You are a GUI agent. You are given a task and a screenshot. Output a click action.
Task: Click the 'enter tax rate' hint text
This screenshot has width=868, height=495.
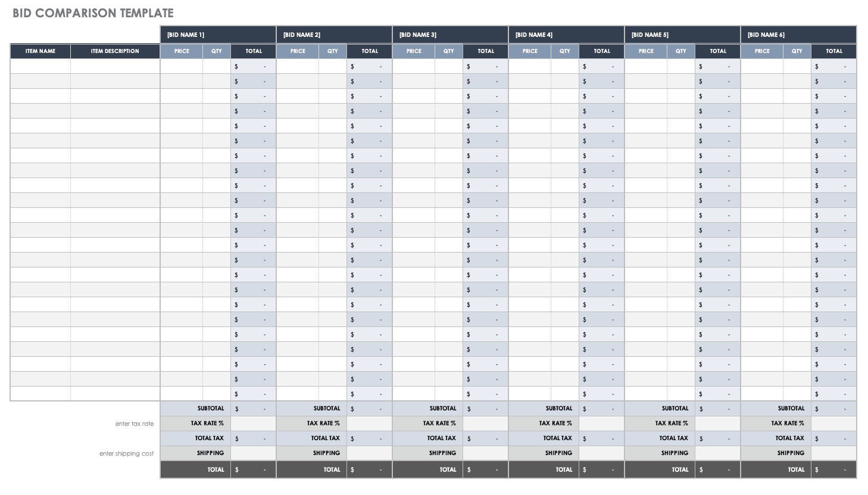tap(135, 424)
